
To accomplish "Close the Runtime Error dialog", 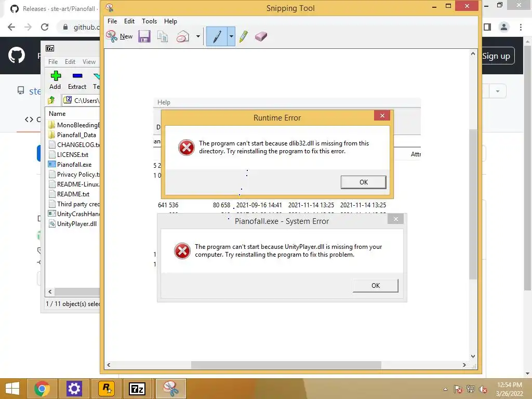I will [x=382, y=116].
